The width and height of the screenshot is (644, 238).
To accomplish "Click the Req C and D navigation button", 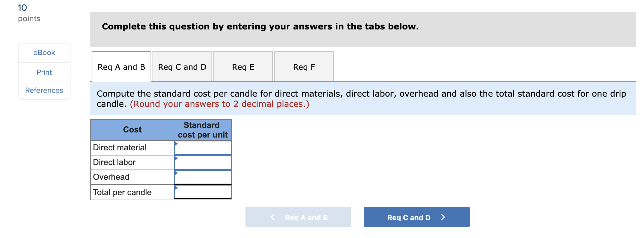I will tap(416, 217).
